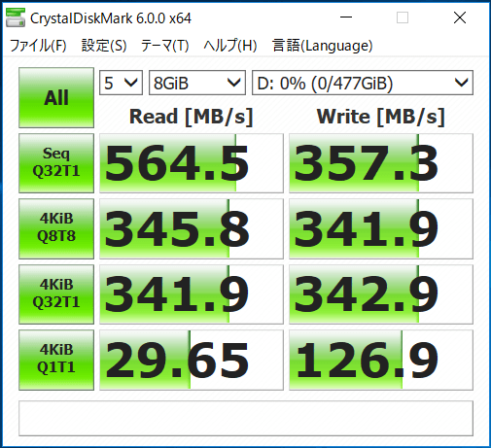Click the CrystalDiskMark app icon in title bar
491x448 pixels.
pyautogui.click(x=16, y=18)
